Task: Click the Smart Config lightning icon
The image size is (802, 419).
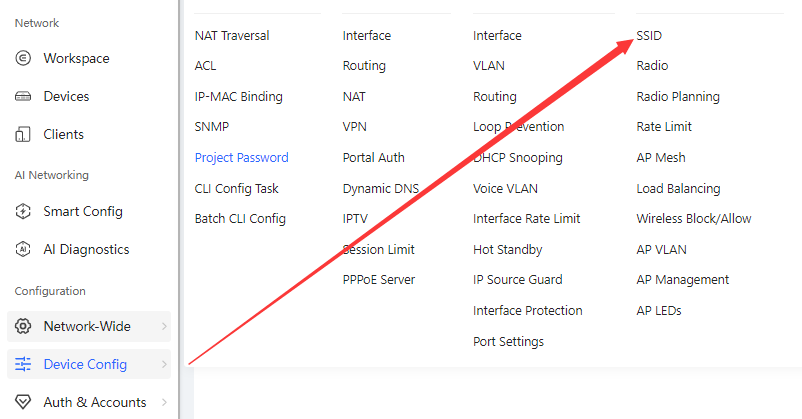Action: (23, 211)
